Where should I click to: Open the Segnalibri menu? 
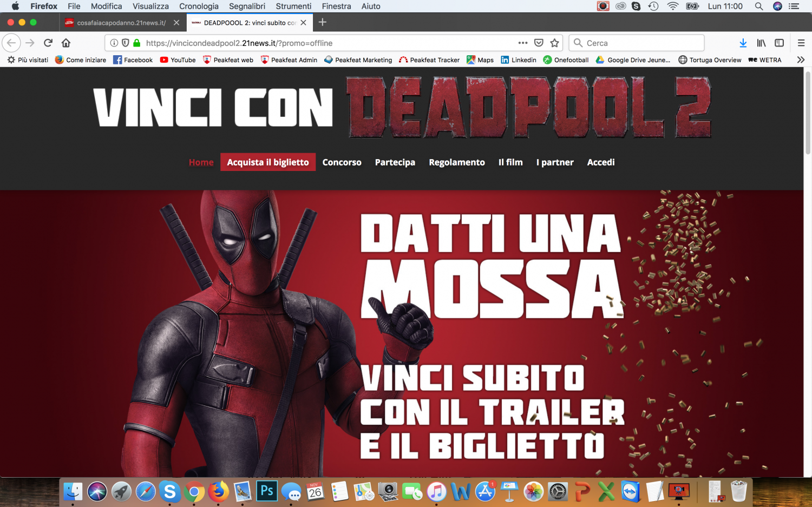pos(247,6)
